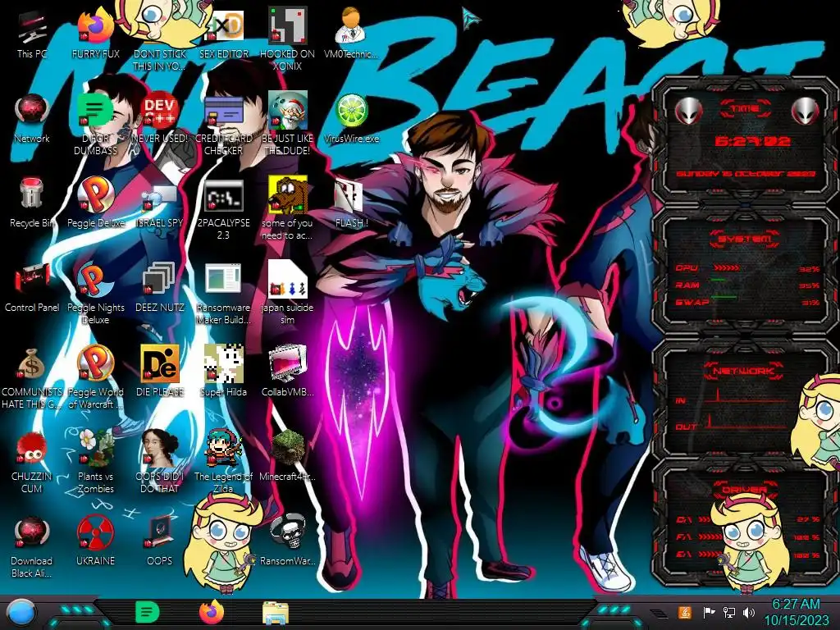Click the Java update tray icon
This screenshot has height=630, width=840.
[685, 612]
